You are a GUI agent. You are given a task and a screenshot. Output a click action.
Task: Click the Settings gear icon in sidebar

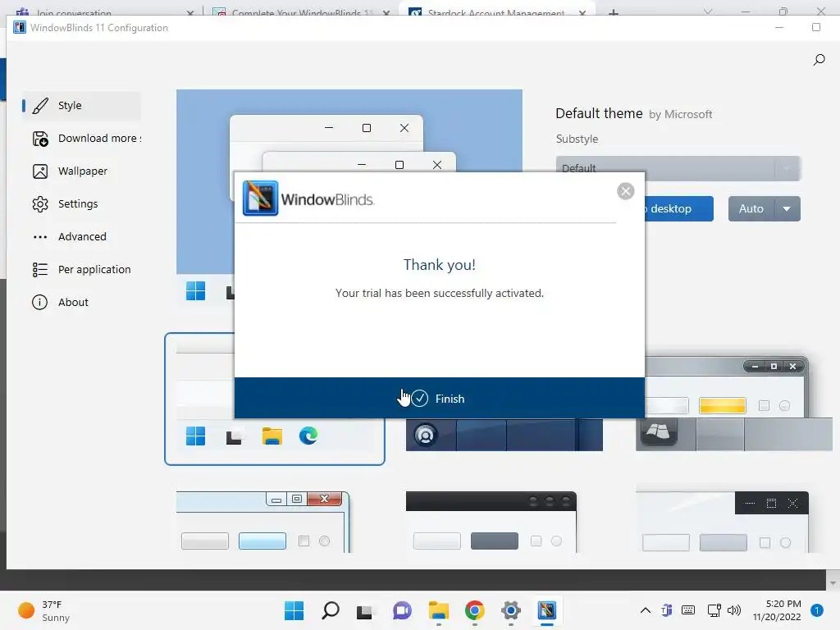pyautogui.click(x=40, y=204)
